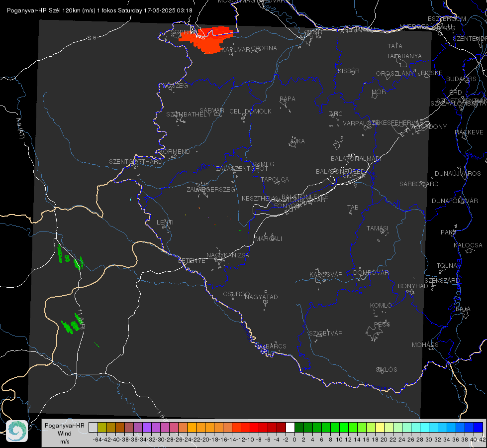The height and width of the screenshot is (448, 487).
Task: Click the TAB town label
Action: pyautogui.click(x=353, y=208)
